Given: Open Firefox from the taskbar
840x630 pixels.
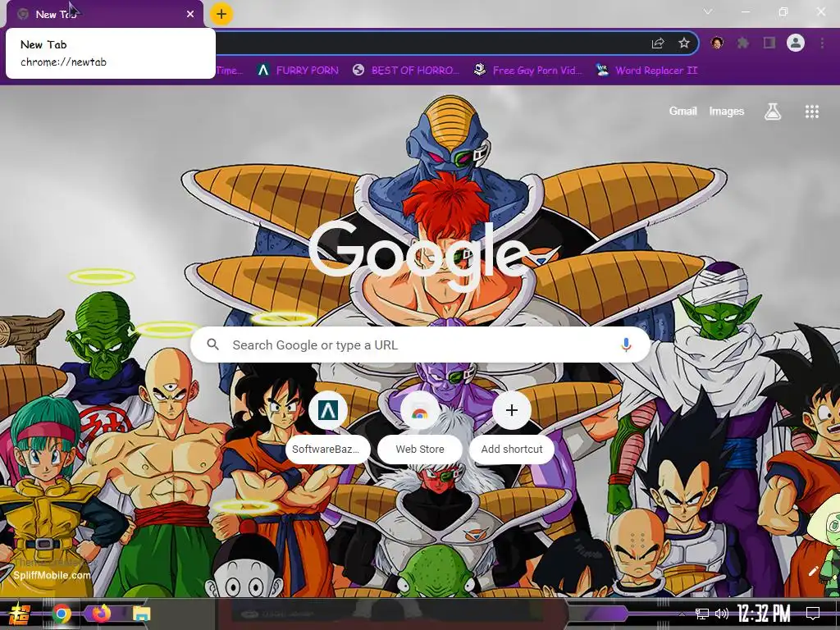Looking at the screenshot, I should point(101,614).
